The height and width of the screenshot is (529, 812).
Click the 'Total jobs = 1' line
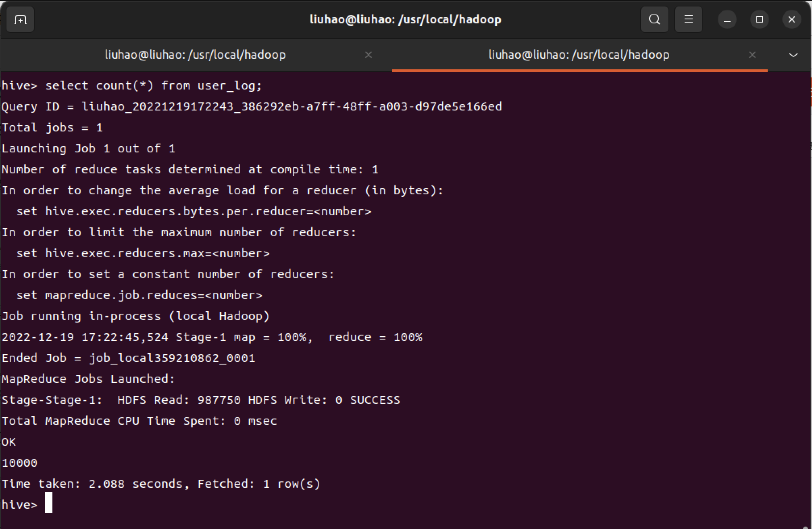click(x=52, y=127)
